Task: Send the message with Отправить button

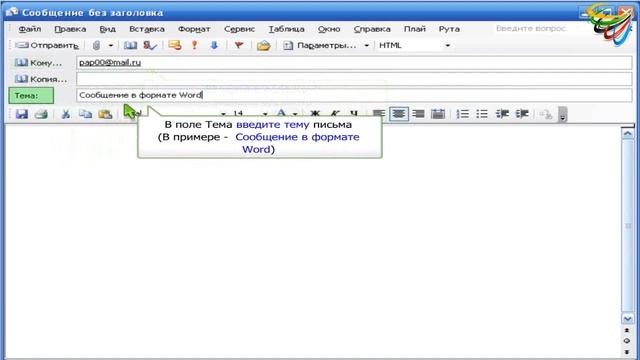Action: click(46, 45)
